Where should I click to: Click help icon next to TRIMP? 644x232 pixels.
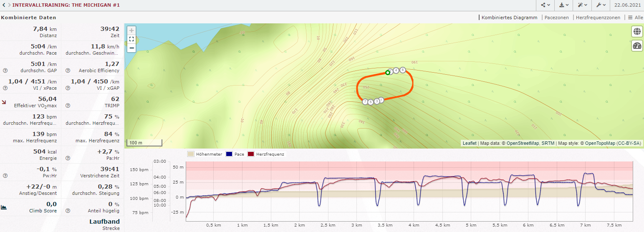point(68,106)
